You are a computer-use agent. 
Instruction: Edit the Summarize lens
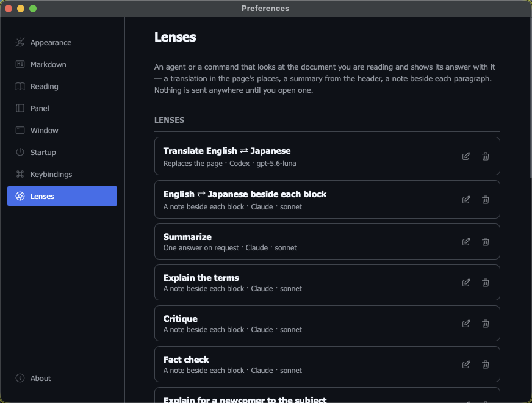[x=466, y=242]
